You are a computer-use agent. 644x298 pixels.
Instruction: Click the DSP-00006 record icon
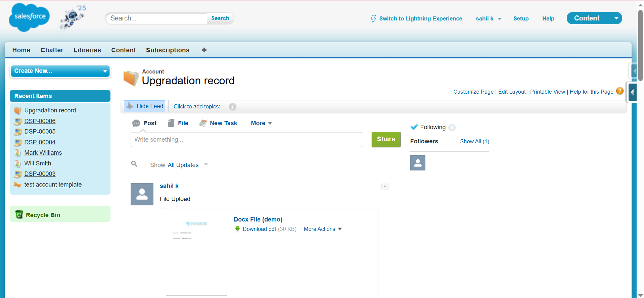click(18, 121)
